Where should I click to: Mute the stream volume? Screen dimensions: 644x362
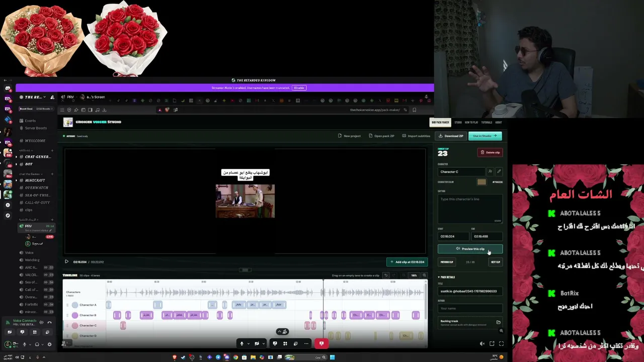pyautogui.click(x=482, y=344)
